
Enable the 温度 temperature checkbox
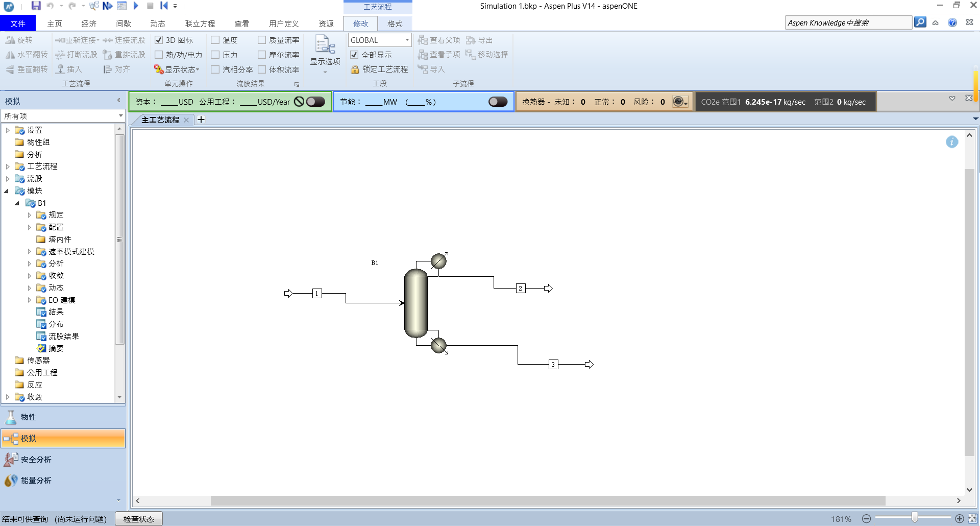click(x=215, y=40)
